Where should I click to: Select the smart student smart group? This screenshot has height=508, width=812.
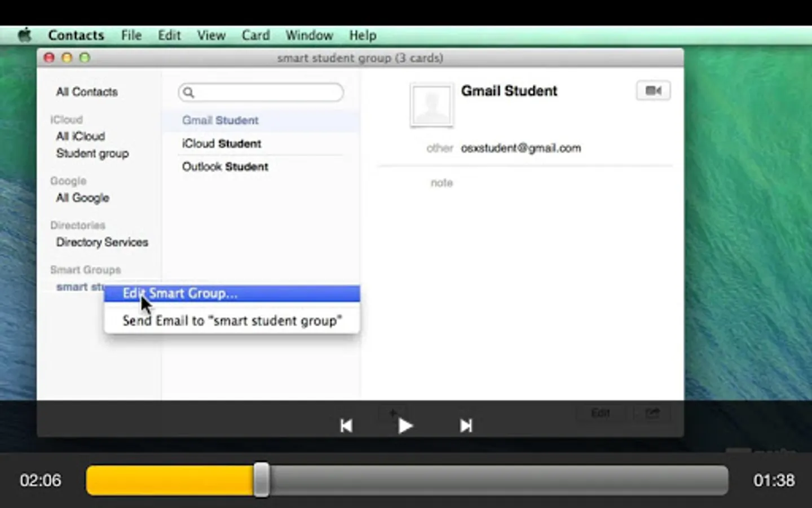[x=80, y=287]
